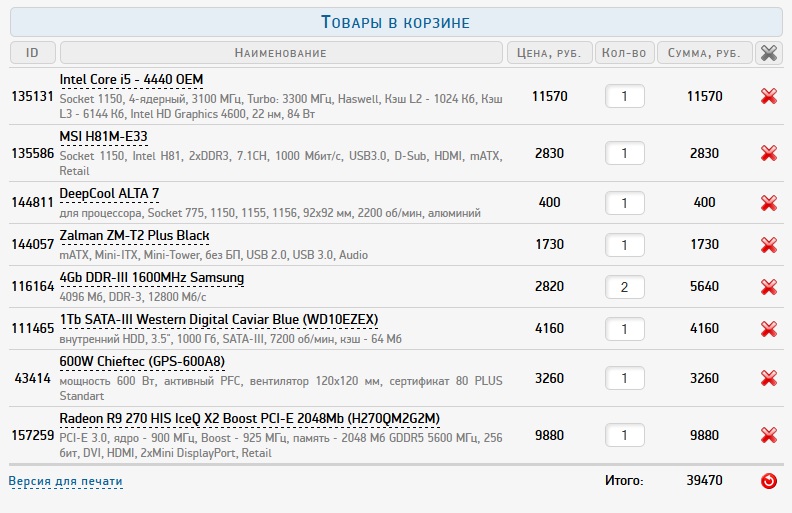Remove Zalman ZM-T2 Plus Black from cart
Image resolution: width=792 pixels, height=513 pixels.
[x=769, y=245]
